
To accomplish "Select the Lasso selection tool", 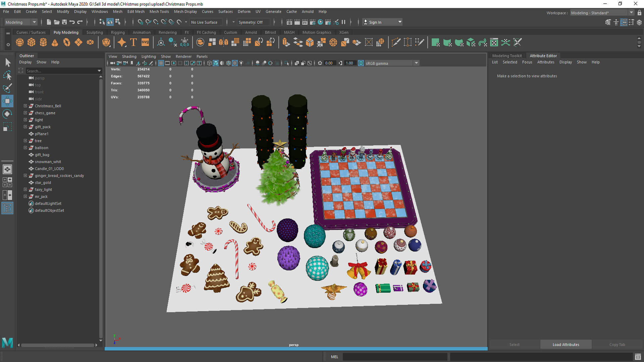I will [7, 75].
